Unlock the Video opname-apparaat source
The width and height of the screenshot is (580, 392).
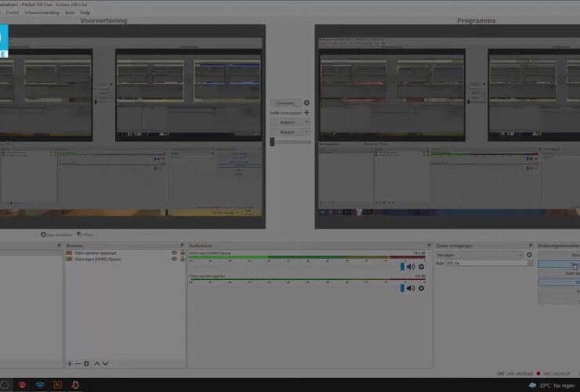[183, 253]
